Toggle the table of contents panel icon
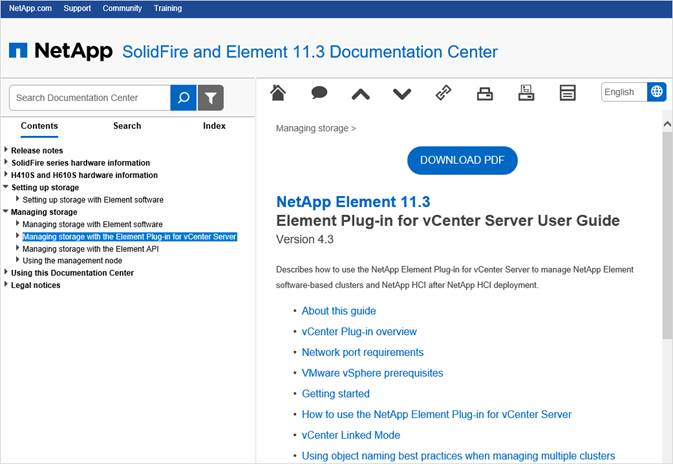Screen dimensions: 673x464 tap(567, 92)
